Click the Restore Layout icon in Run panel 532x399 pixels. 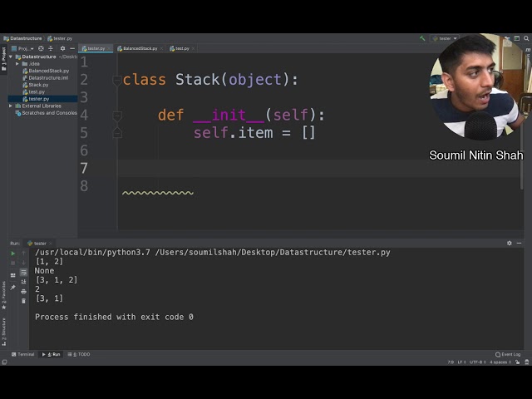[x=13, y=275]
